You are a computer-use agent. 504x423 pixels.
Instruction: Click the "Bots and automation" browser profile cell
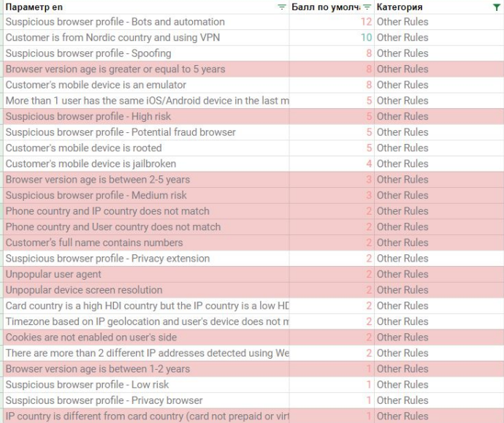(x=115, y=22)
